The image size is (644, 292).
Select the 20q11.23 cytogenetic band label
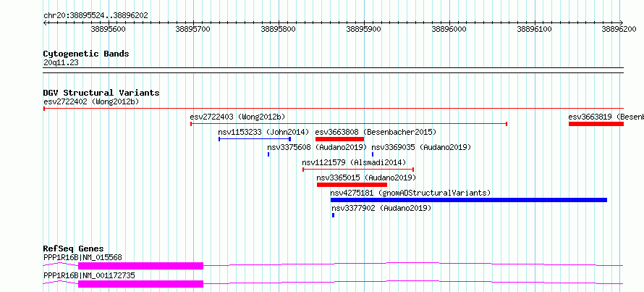(x=61, y=63)
